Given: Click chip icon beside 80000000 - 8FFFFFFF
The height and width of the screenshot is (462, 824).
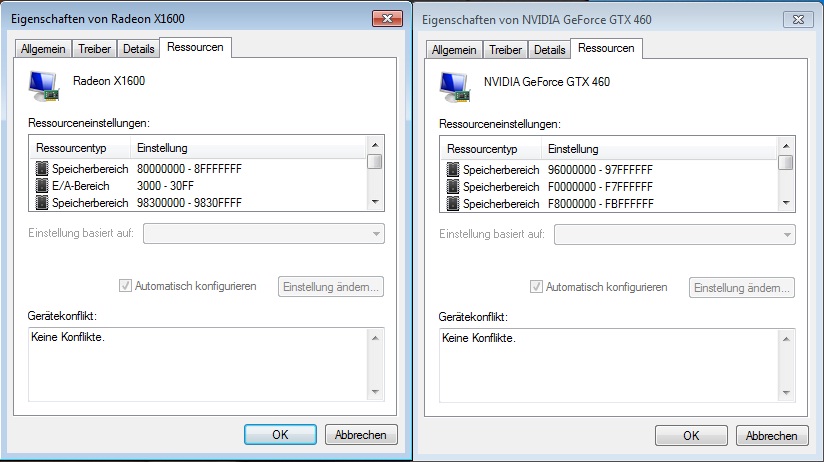Looking at the screenshot, I should click(42, 169).
